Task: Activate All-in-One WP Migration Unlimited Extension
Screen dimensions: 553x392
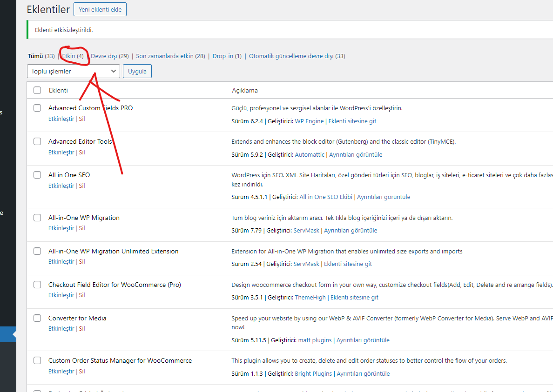Action: coord(61,261)
